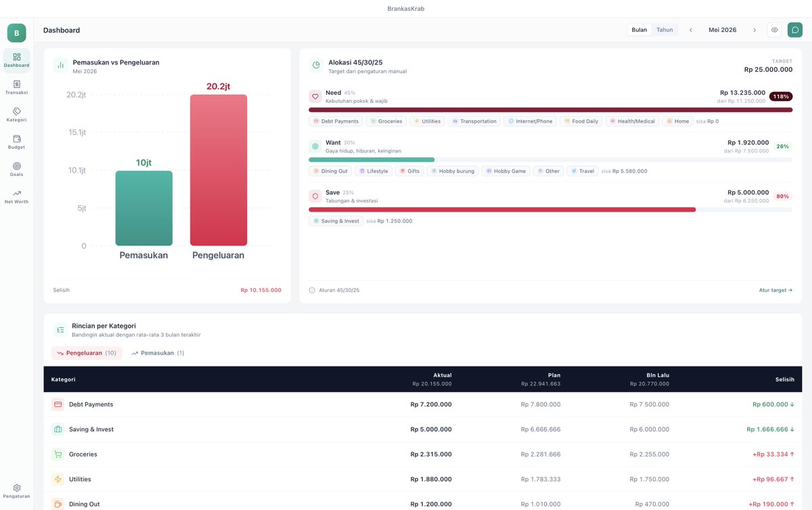Viewport: 812px width, 510px height.
Task: Click the Rp 25.000.000 target amount
Action: click(x=768, y=69)
